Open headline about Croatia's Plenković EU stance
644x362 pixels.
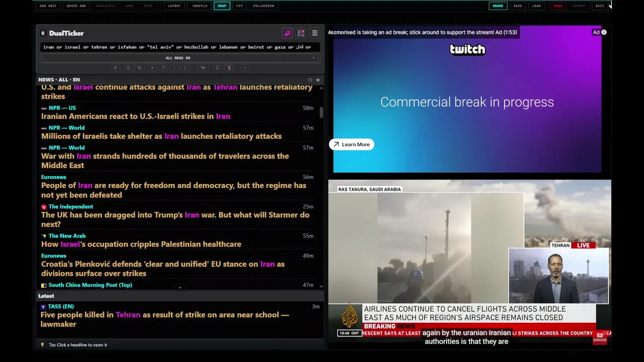coord(163,269)
